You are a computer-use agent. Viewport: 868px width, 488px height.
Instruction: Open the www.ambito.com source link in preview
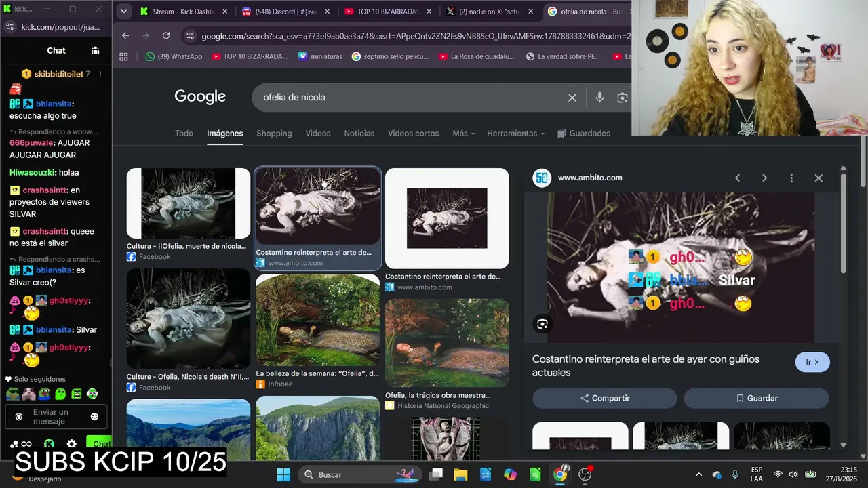click(x=590, y=178)
